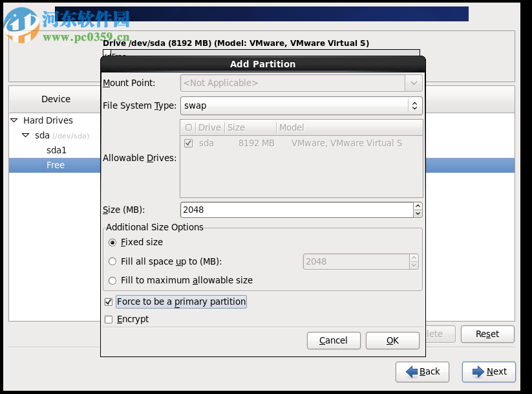The height and width of the screenshot is (394, 532).
Task: Click the Device column header
Action: click(55, 99)
